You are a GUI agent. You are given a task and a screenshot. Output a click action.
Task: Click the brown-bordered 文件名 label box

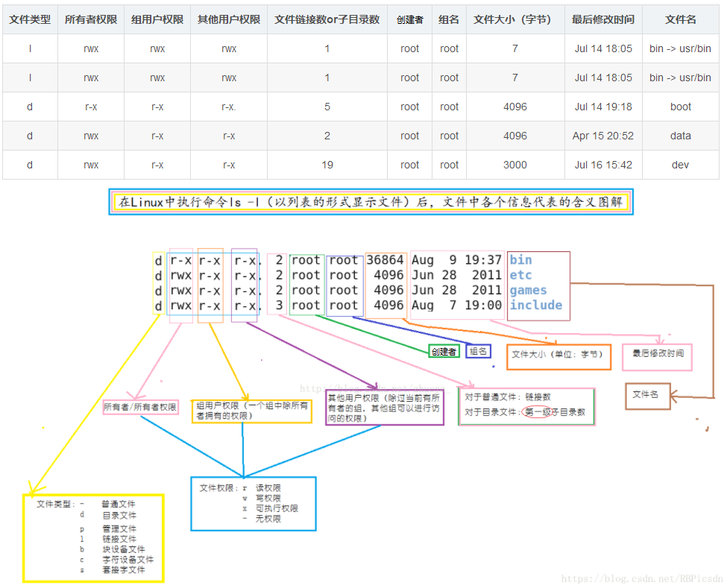pos(647,396)
